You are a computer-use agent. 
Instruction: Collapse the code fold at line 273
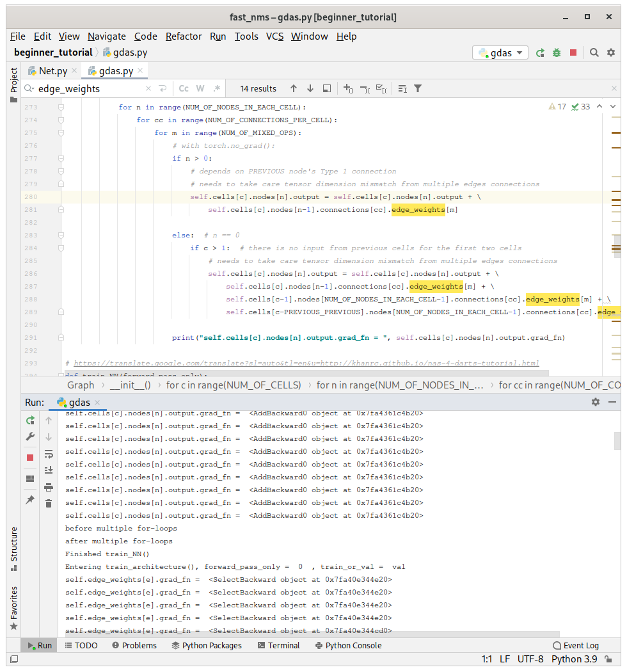(x=61, y=108)
